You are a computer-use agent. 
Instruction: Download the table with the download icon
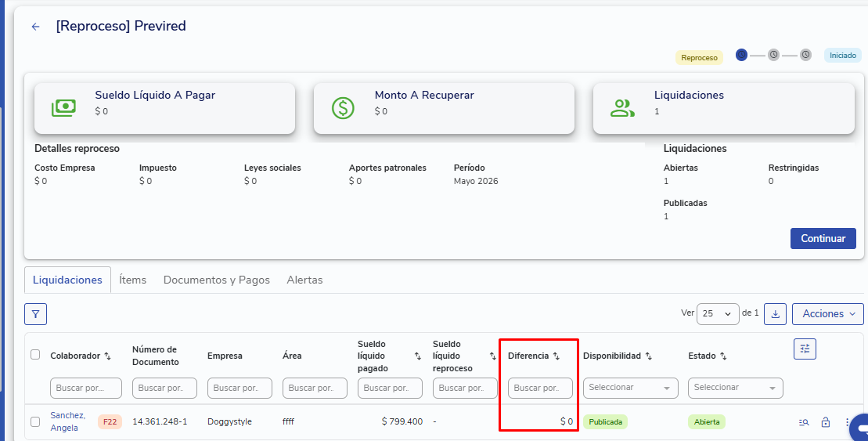tap(775, 314)
